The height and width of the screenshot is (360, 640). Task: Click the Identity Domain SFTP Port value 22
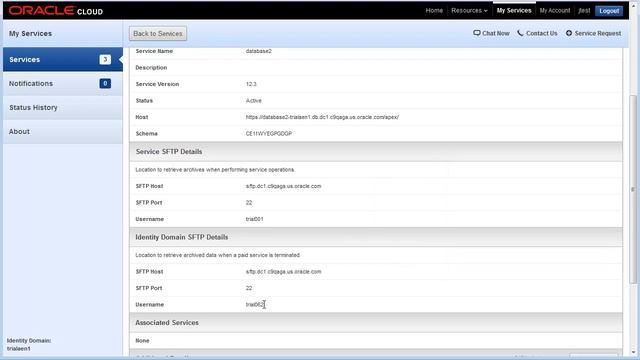tap(249, 288)
